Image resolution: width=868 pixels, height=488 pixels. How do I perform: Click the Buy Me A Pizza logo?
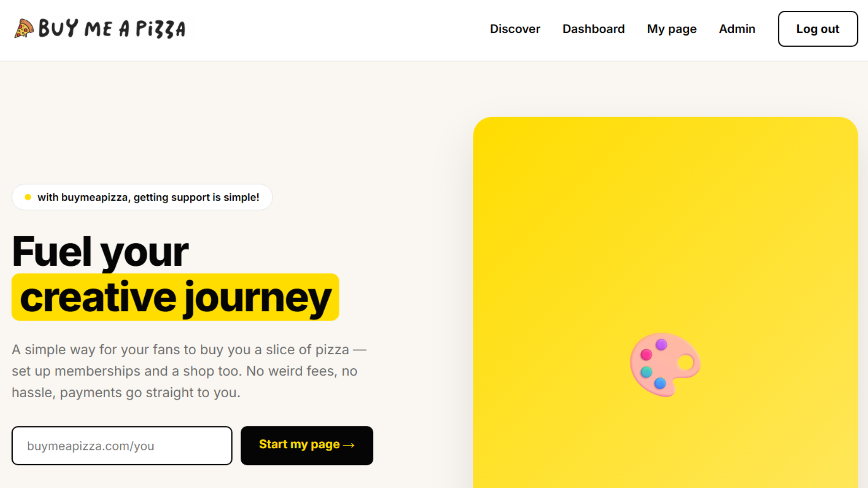tap(100, 29)
